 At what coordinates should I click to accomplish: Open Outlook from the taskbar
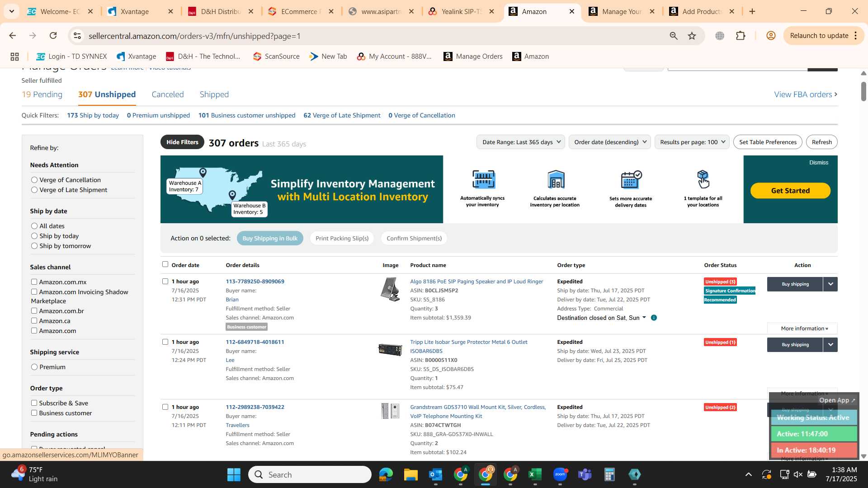point(435,474)
